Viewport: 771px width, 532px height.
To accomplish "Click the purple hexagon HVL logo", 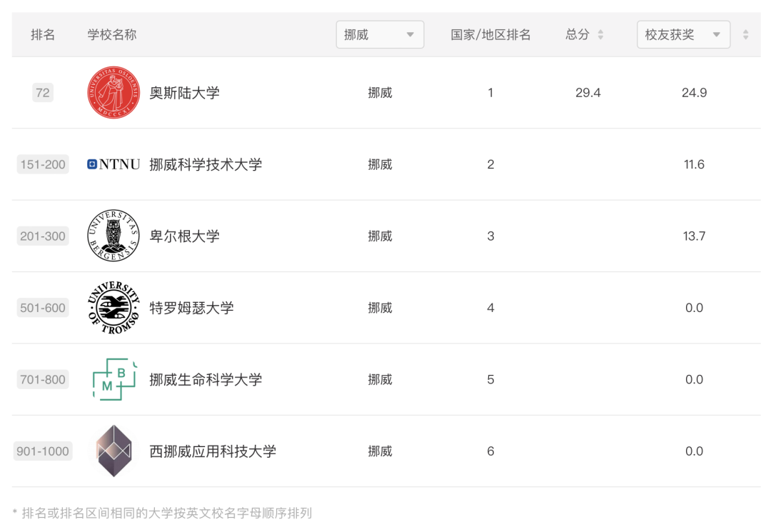I will tap(114, 451).
